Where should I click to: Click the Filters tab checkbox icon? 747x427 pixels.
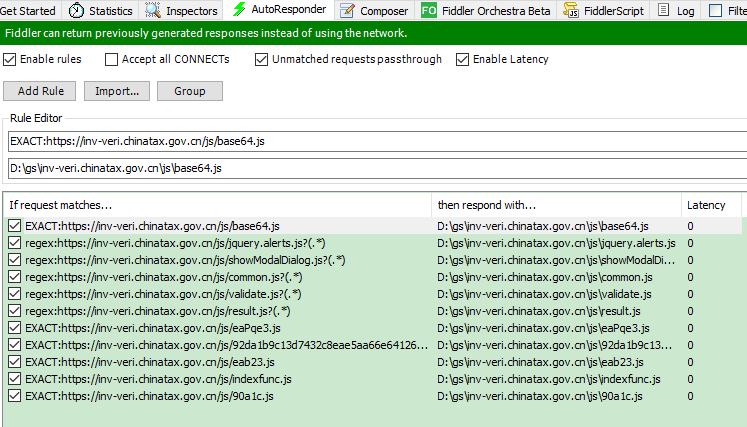(x=716, y=10)
